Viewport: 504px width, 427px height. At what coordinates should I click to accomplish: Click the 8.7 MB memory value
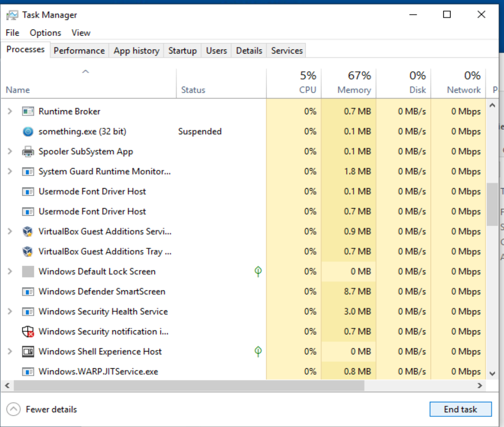click(x=358, y=292)
